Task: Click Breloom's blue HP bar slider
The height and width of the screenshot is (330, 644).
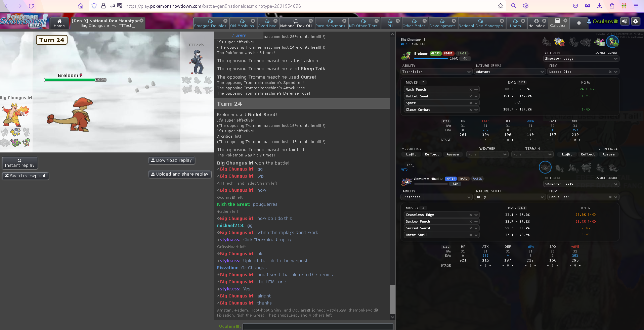Action: pos(431,58)
